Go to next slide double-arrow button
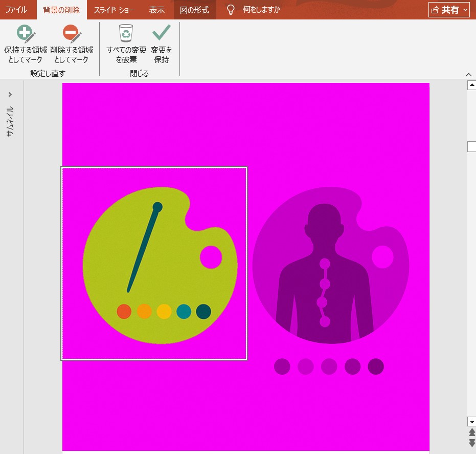Viewport: 476px width, 454px height. pyautogui.click(x=472, y=442)
